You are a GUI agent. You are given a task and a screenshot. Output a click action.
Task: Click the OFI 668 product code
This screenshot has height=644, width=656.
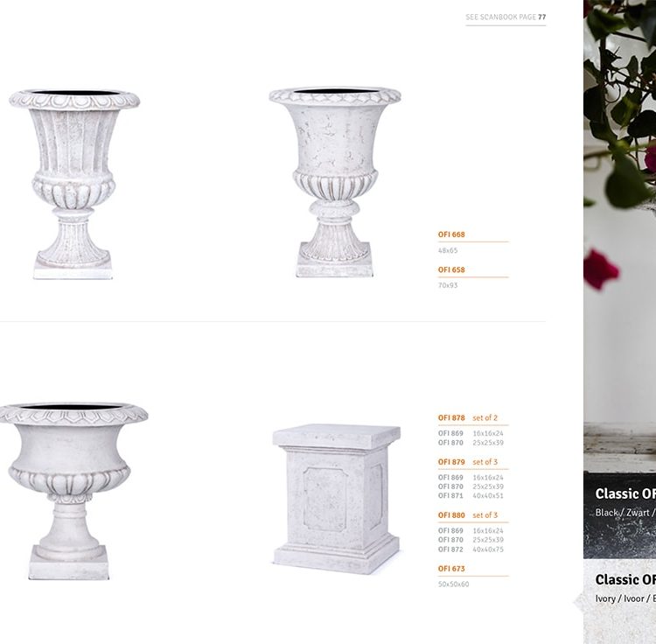tap(451, 234)
